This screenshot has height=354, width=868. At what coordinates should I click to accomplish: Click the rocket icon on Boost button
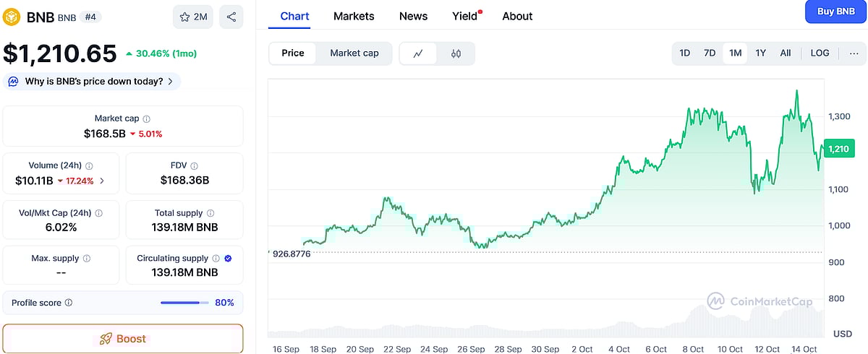[x=106, y=339]
